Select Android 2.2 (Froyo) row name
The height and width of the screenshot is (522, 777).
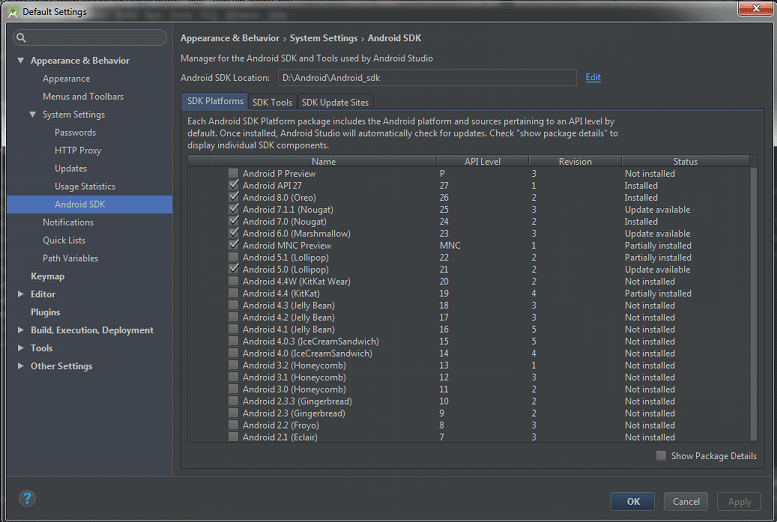coord(281,425)
